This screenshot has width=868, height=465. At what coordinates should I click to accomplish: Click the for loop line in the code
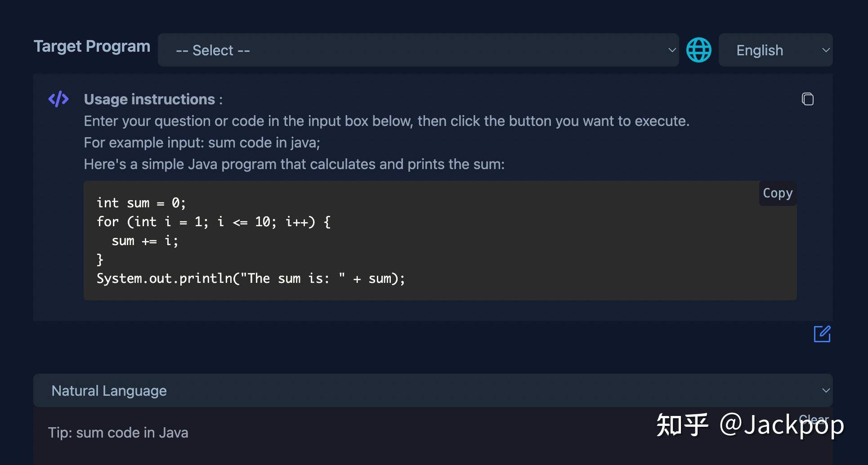point(214,222)
